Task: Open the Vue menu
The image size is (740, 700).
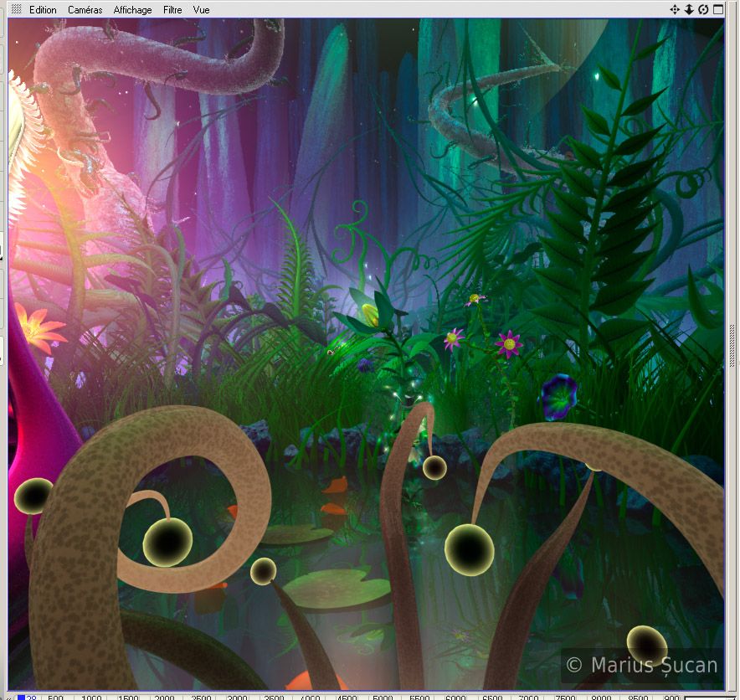Action: click(x=201, y=10)
